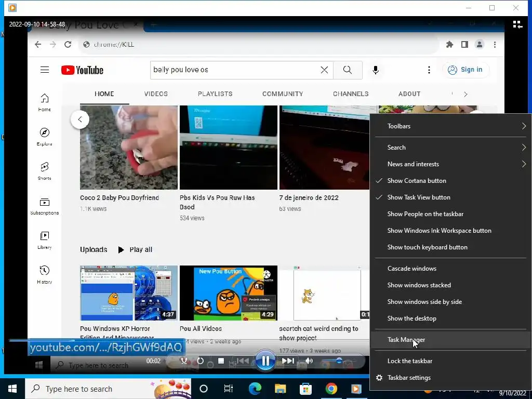Click Play all next to Uploads
The width and height of the screenshot is (532, 399).
coord(135,250)
